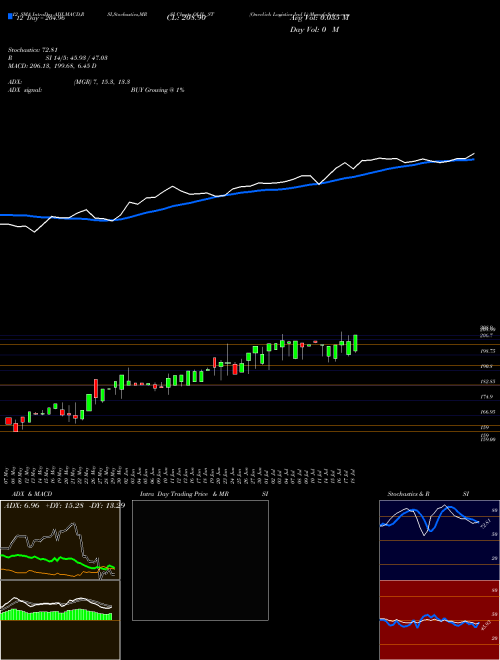Open the MACD histogram panel with green bars
This screenshot has width=500, height=660.
[x=60, y=620]
